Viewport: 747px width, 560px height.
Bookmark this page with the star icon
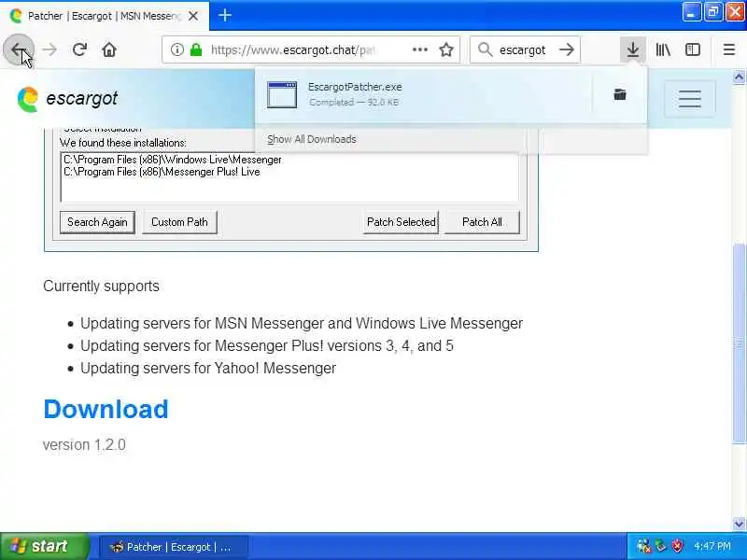click(x=446, y=49)
